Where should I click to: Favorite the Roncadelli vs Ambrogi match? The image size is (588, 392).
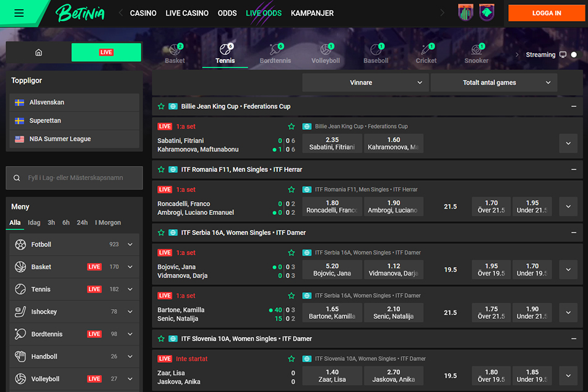point(292,189)
